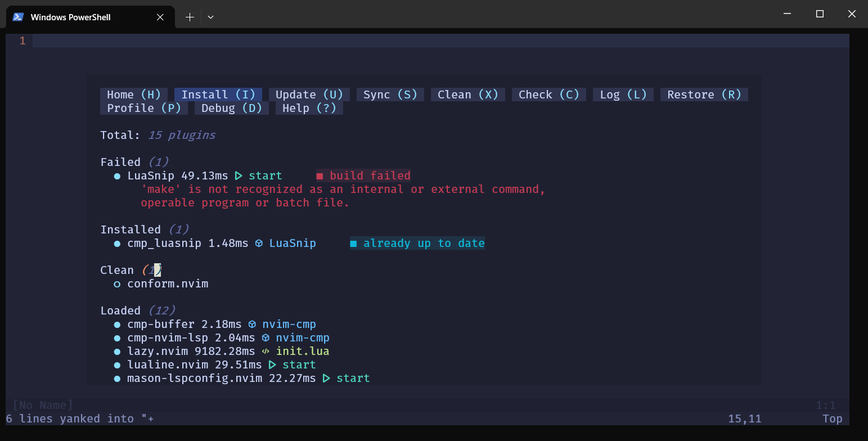This screenshot has height=441, width=868.
Task: Switch to the Update (U) tab
Action: point(309,94)
